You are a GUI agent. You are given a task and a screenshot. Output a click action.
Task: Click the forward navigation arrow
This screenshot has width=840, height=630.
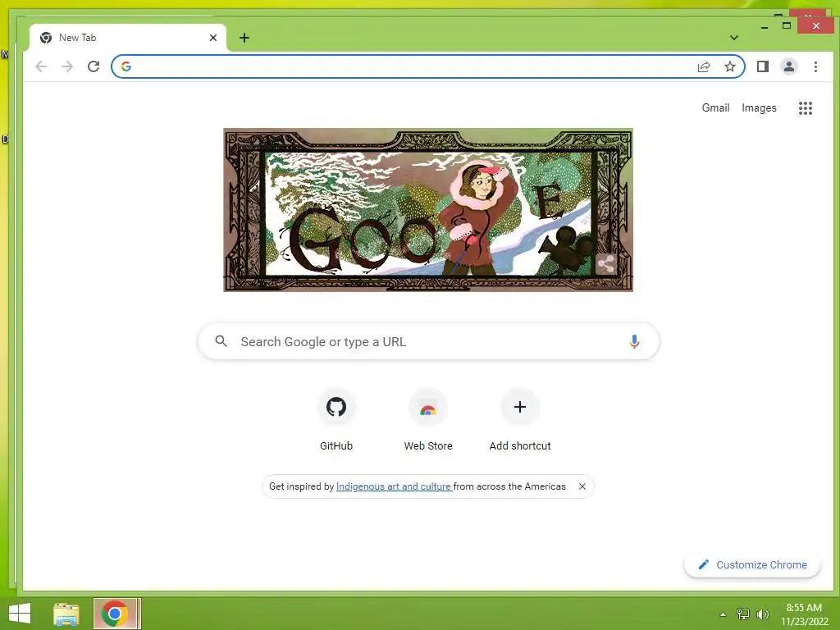click(x=67, y=66)
